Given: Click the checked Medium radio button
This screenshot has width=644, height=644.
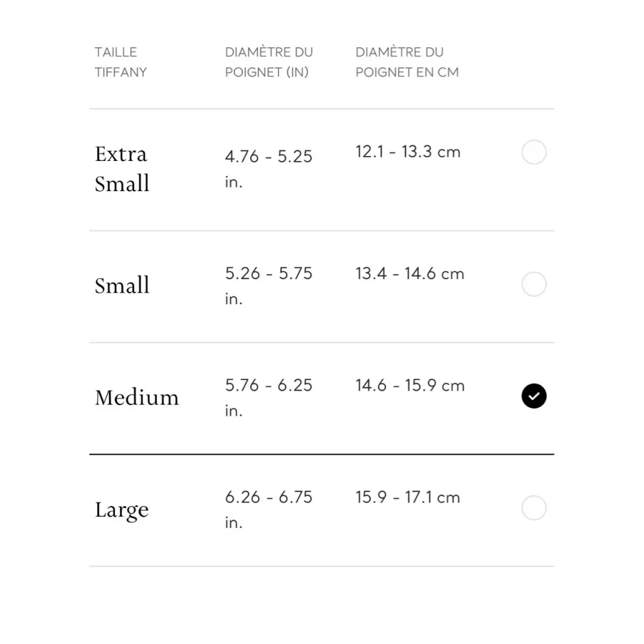Looking at the screenshot, I should pyautogui.click(x=534, y=396).
